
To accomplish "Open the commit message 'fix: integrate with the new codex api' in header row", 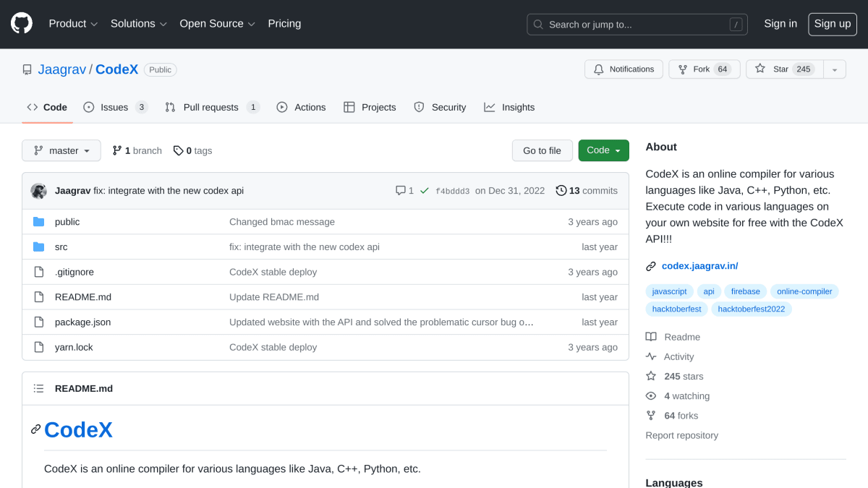I will 169,191.
